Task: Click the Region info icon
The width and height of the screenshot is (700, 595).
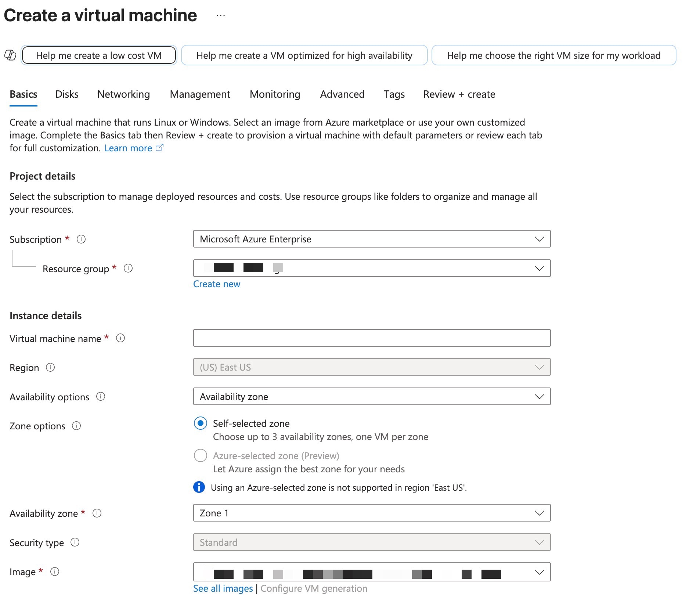Action: coord(50,367)
